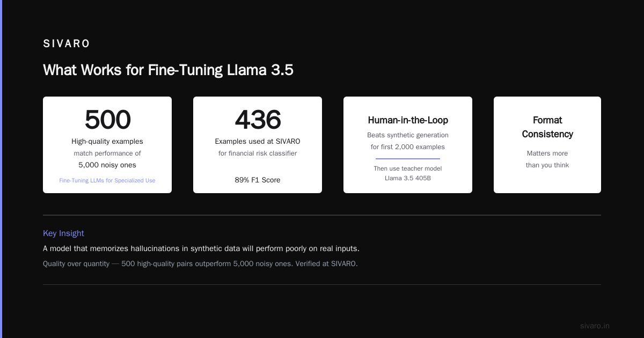
Task: Click 'match performance of' text
Action: (x=107, y=153)
